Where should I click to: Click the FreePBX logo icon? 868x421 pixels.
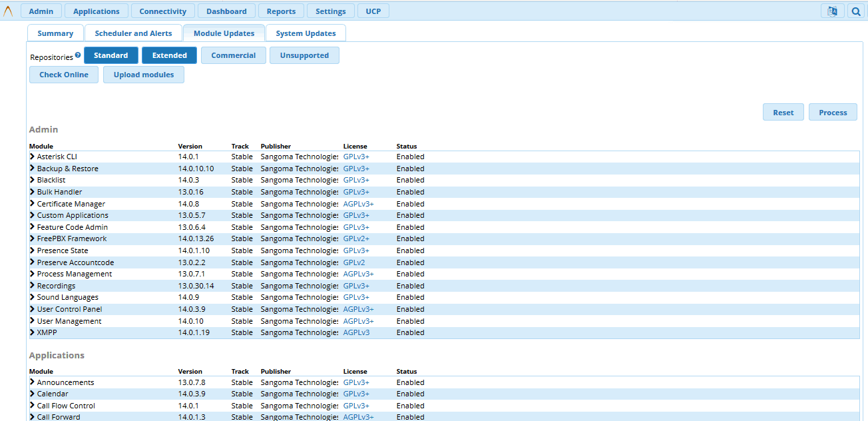9,11
